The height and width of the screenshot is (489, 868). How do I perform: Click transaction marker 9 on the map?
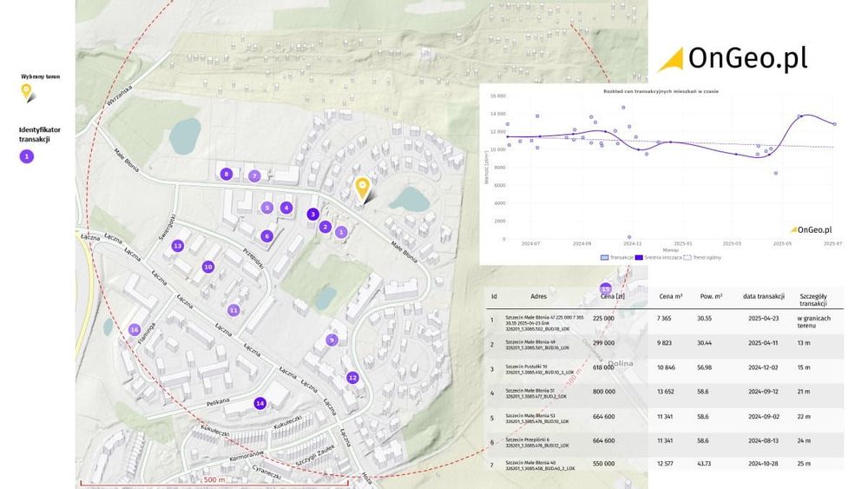pos(332,340)
